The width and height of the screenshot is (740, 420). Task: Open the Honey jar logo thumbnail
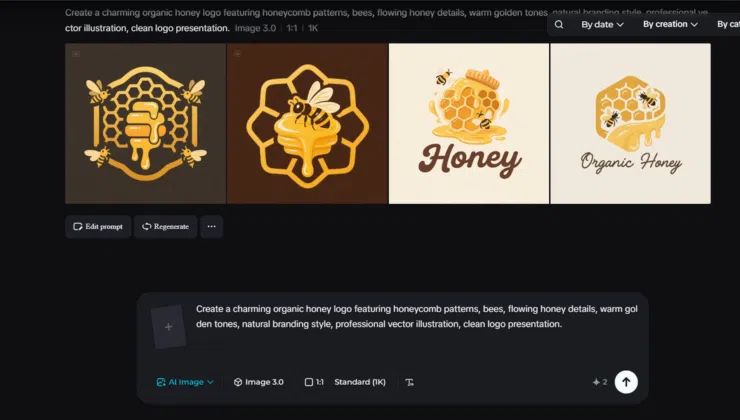469,124
